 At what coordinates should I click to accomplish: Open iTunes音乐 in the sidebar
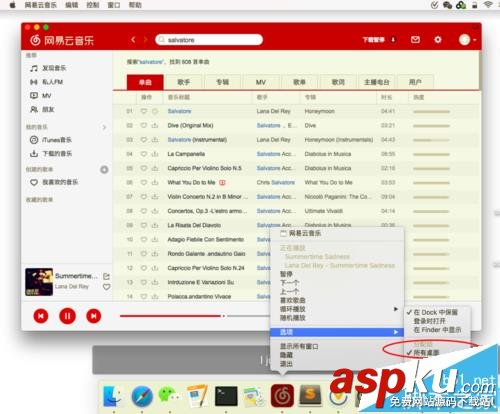pos(51,140)
